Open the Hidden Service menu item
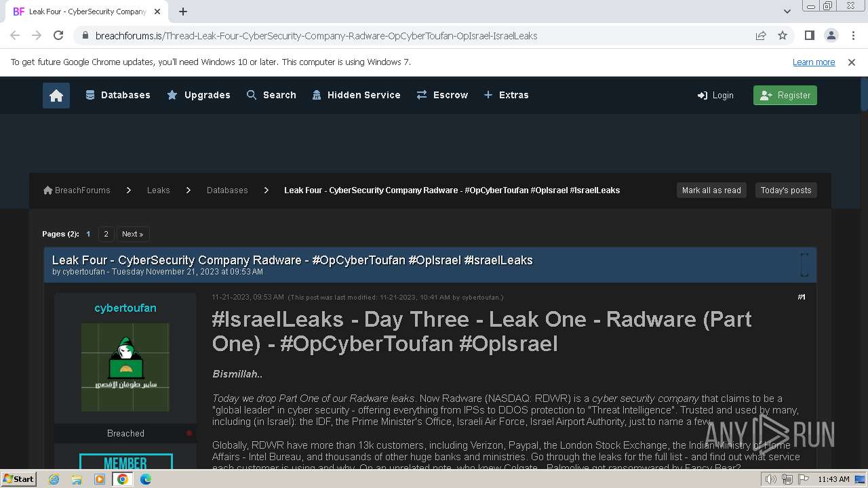 [356, 96]
